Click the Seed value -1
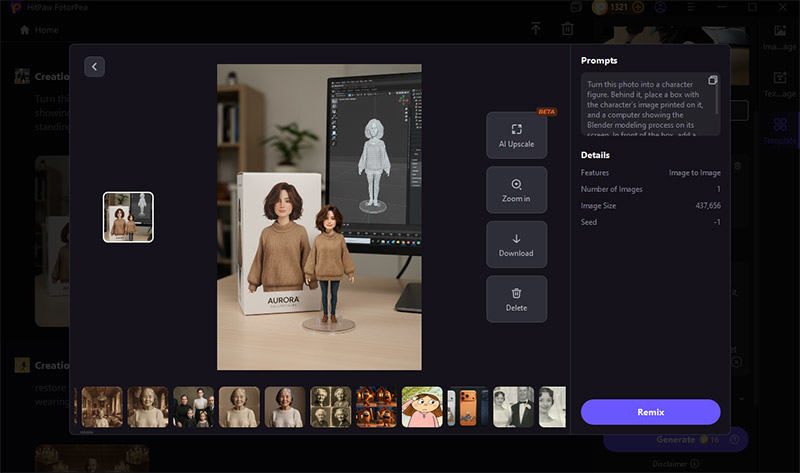Image resolution: width=800 pixels, height=473 pixels. [717, 222]
